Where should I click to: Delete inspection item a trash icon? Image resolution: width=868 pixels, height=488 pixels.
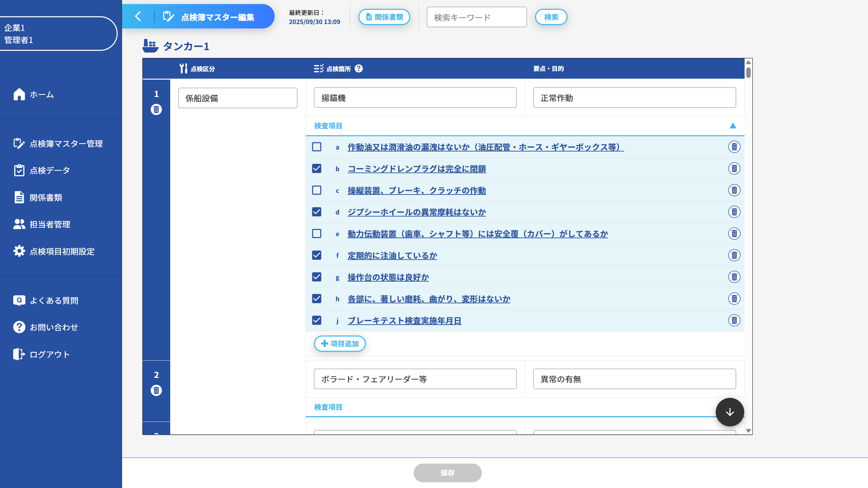(x=734, y=147)
